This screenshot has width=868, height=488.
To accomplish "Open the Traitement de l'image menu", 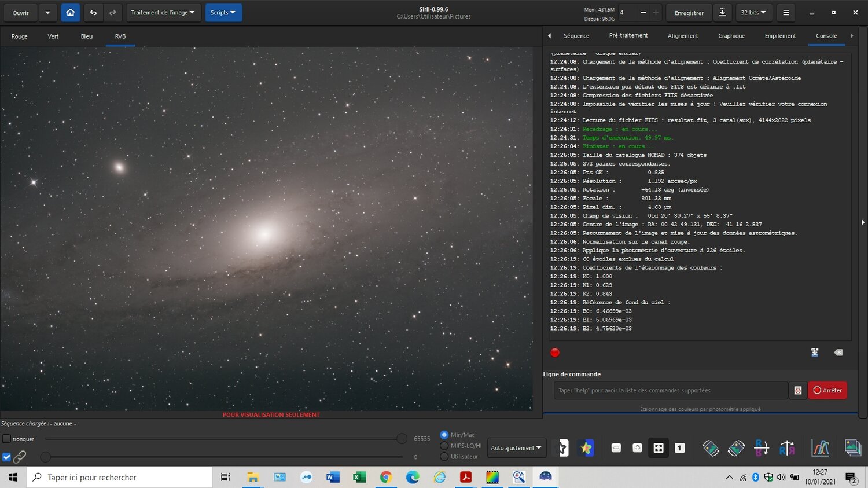I will 163,12.
